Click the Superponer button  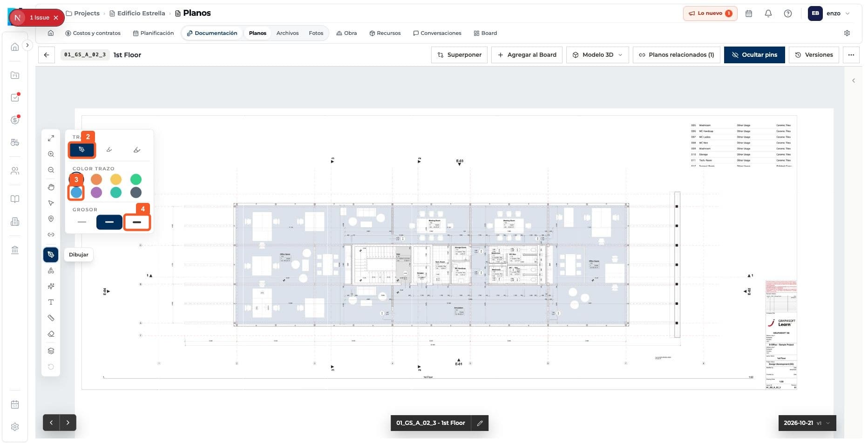pos(460,55)
